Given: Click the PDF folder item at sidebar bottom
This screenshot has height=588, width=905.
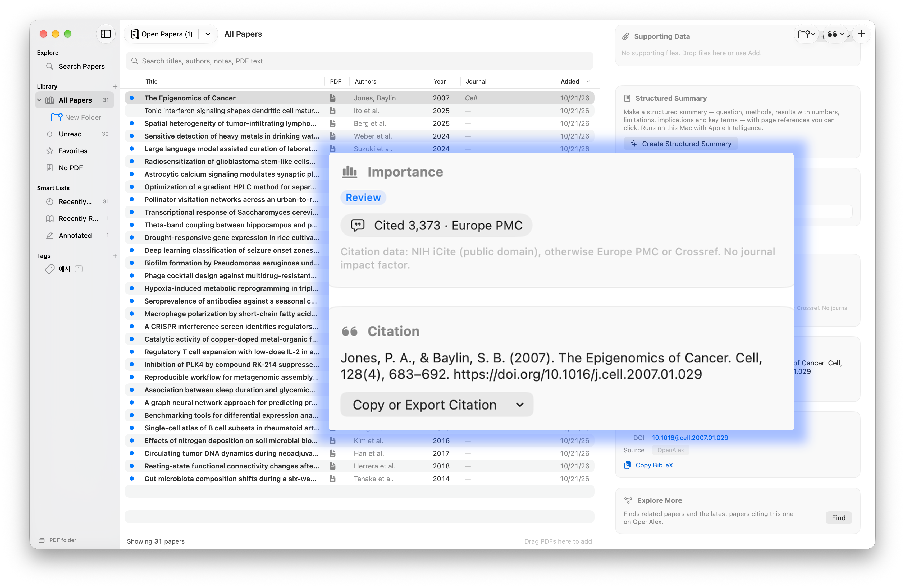Looking at the screenshot, I should tap(57, 540).
